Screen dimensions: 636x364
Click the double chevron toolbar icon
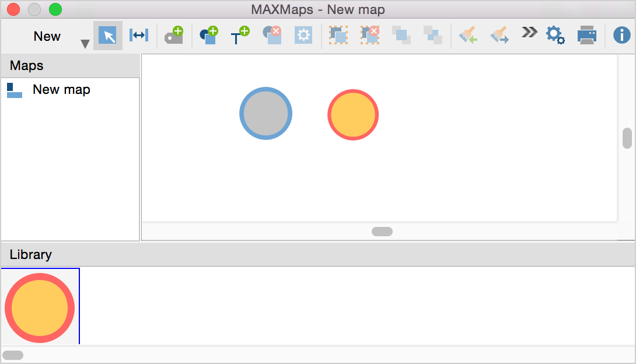529,32
